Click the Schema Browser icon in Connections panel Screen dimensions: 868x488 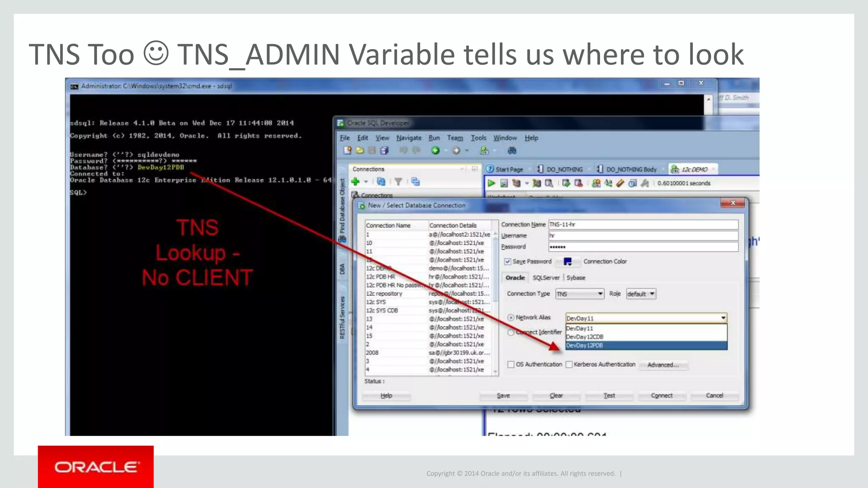pyautogui.click(x=415, y=182)
